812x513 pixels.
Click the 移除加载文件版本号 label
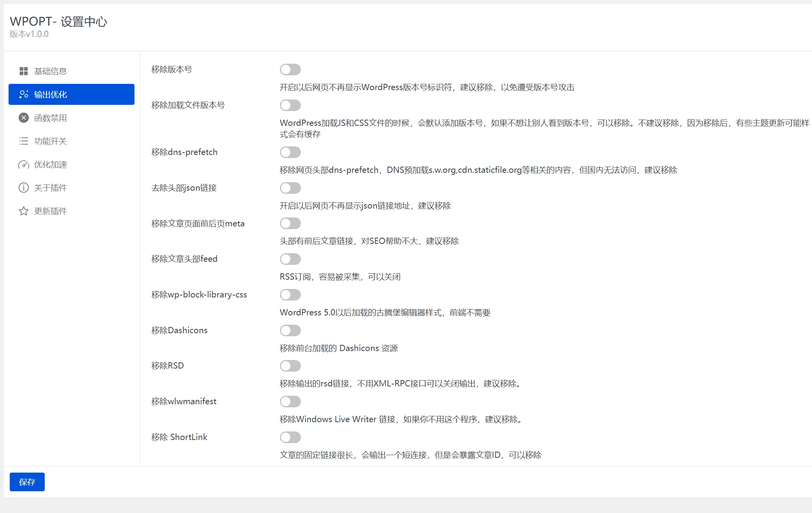pos(188,105)
